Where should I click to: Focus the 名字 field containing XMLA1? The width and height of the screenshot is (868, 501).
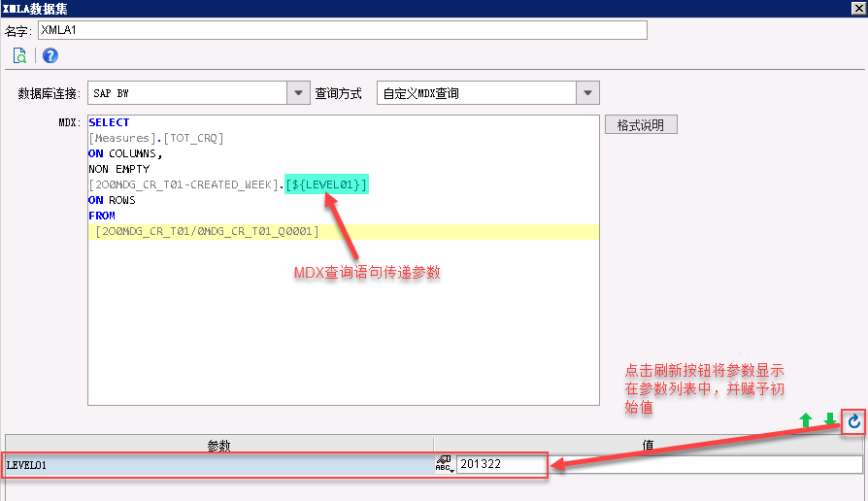(343, 30)
